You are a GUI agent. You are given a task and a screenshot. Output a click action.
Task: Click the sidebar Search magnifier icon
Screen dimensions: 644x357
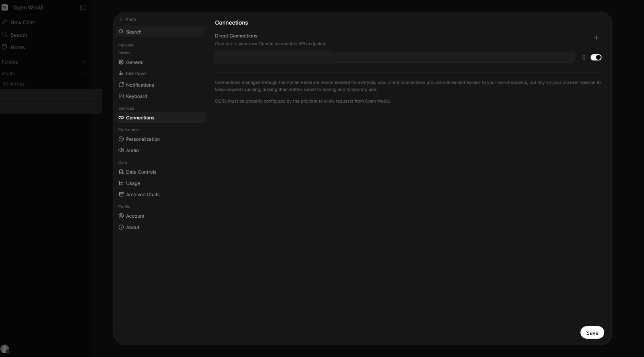click(5, 35)
